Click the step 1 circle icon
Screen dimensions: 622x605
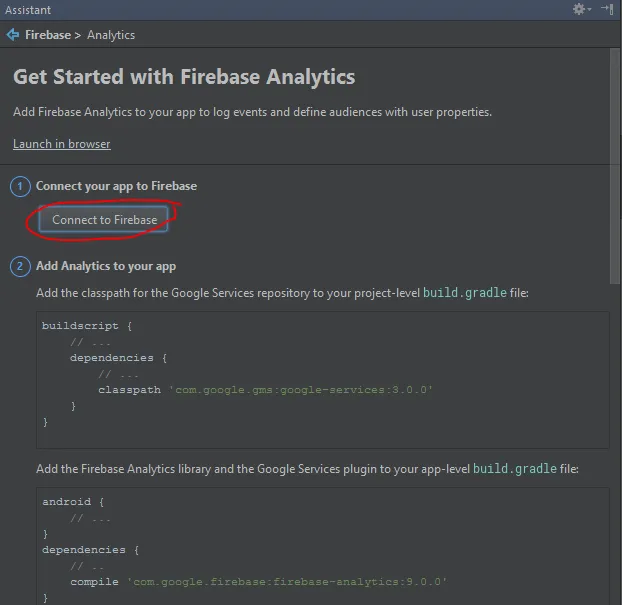click(20, 186)
